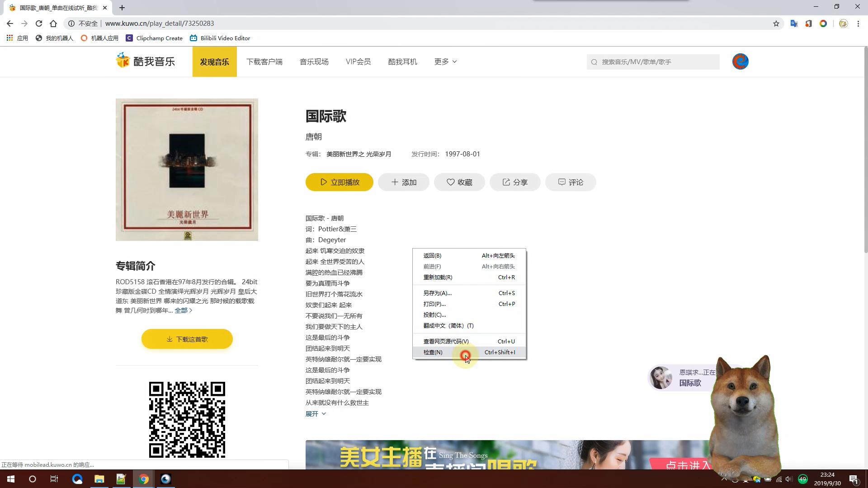Click the user avatar in Kuwo header
Screen dimensions: 868x488
point(740,61)
